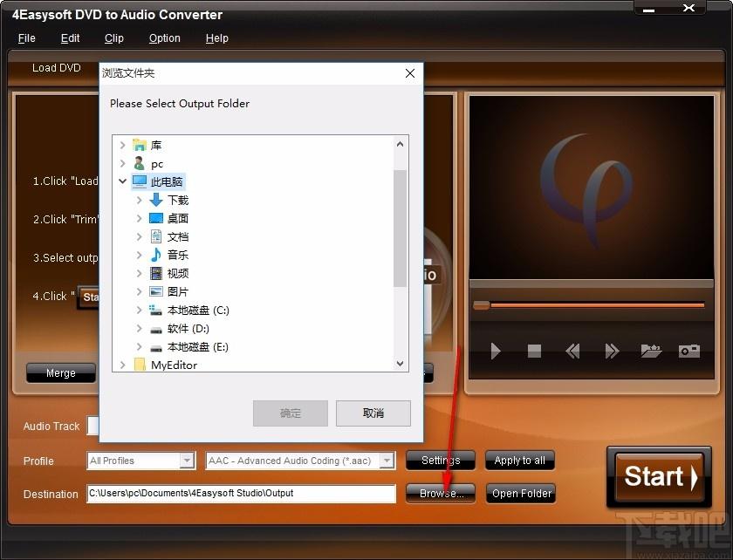This screenshot has height=560, width=733.
Task: Select the 文档 tree item label
Action: click(178, 237)
